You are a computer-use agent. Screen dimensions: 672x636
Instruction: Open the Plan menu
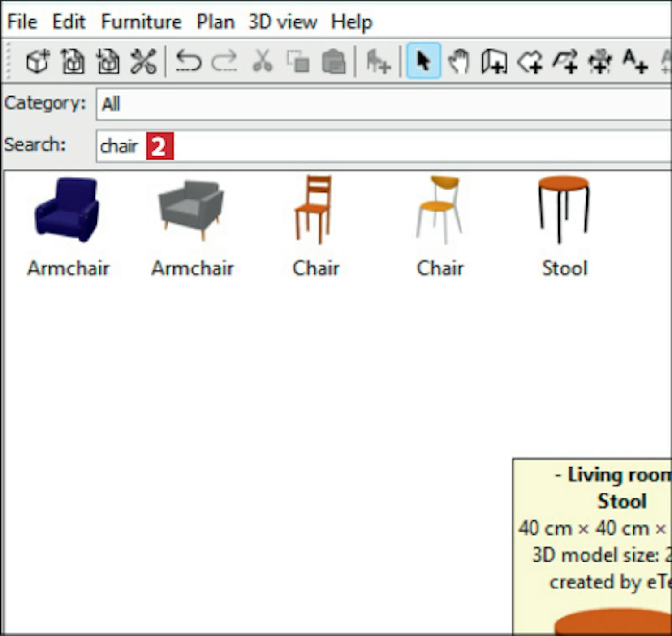[x=215, y=22]
